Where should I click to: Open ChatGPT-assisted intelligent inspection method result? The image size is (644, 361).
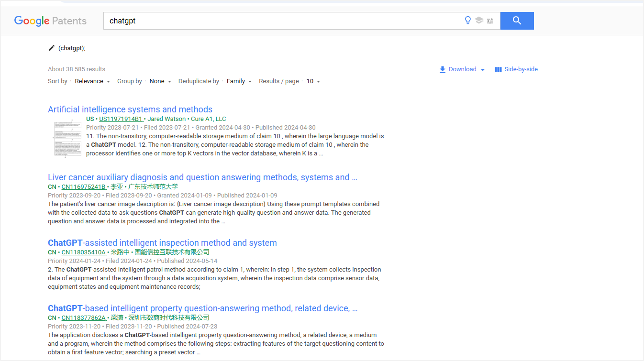[162, 243]
